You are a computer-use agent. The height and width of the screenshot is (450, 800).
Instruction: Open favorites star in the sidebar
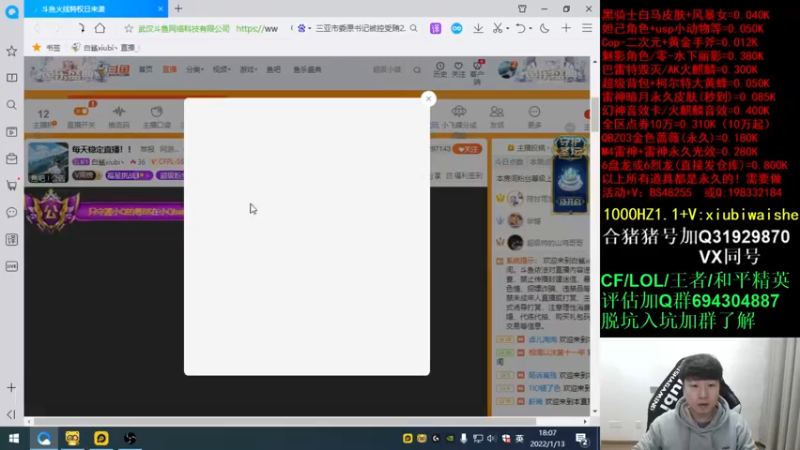(11, 51)
